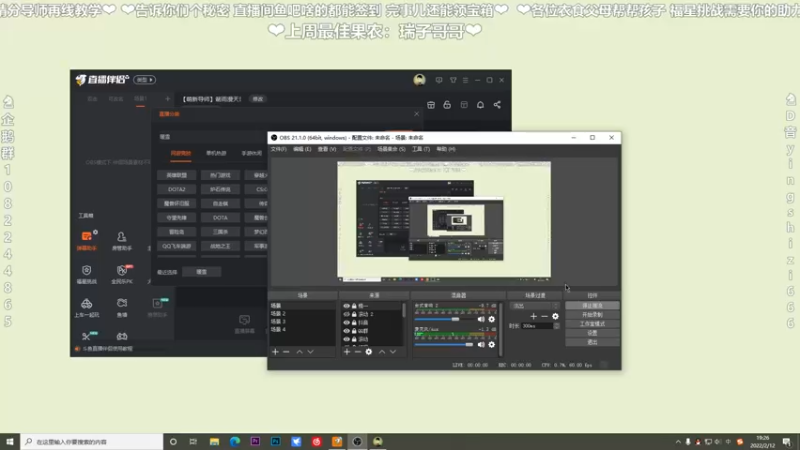The height and width of the screenshot is (450, 800).
Task: Mute 台式音响 2 audio channel
Action: [x=481, y=319]
